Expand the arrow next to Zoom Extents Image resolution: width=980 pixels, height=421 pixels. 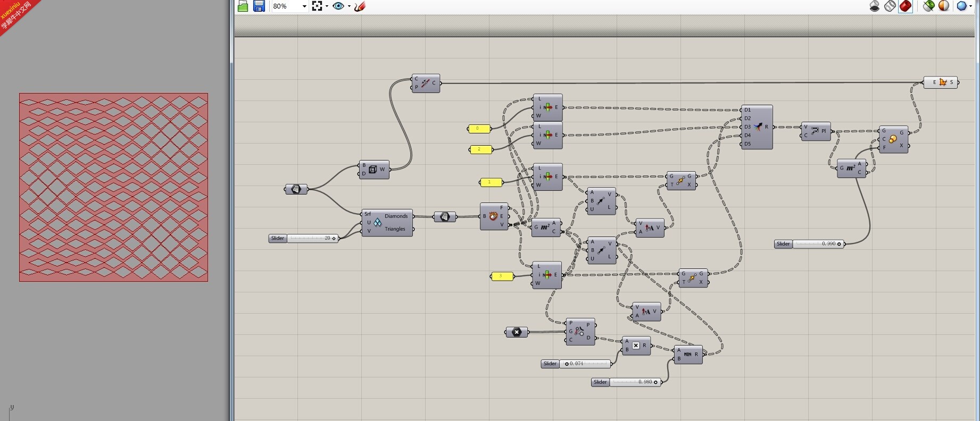pos(327,6)
